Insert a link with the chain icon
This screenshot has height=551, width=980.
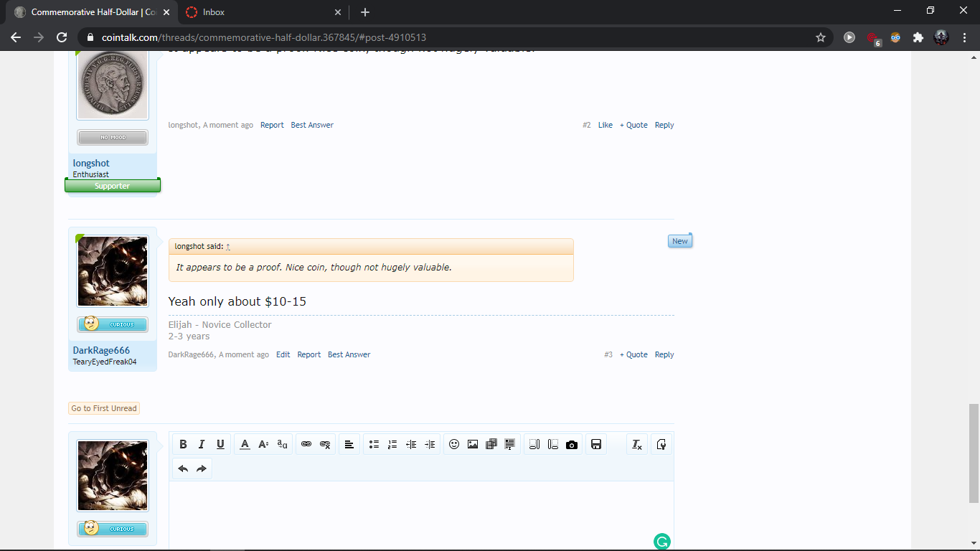pyautogui.click(x=306, y=445)
